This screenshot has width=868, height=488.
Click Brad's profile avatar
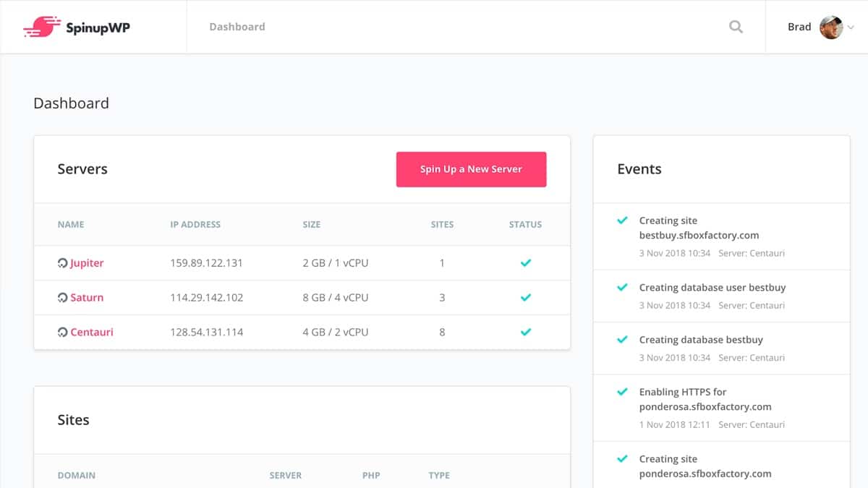(831, 27)
